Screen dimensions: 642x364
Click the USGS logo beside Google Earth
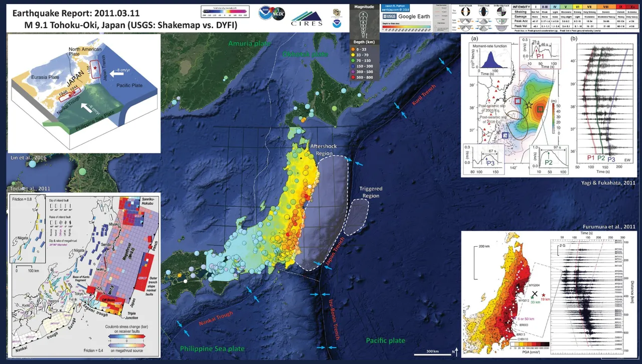(x=390, y=17)
